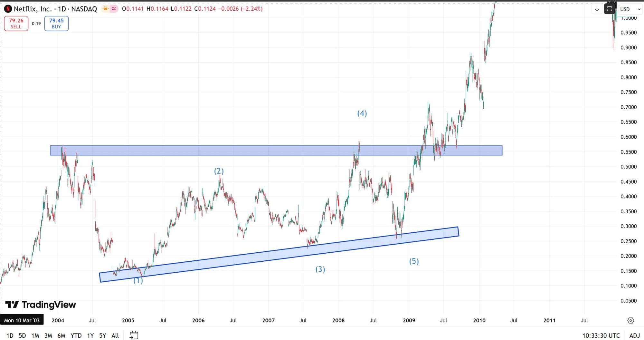Click the down arrow button near USD
This screenshot has width=644, height=340.
point(597,9)
